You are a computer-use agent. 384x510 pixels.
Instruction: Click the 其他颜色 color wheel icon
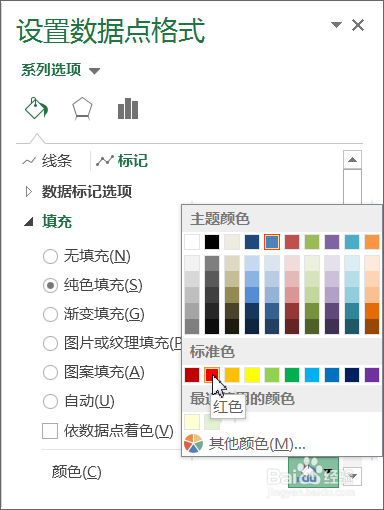tap(193, 444)
